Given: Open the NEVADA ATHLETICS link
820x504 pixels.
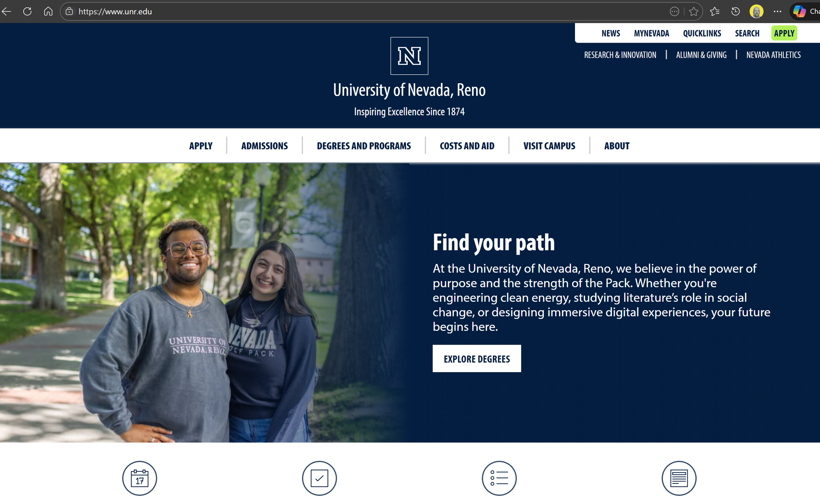Looking at the screenshot, I should click(x=773, y=55).
